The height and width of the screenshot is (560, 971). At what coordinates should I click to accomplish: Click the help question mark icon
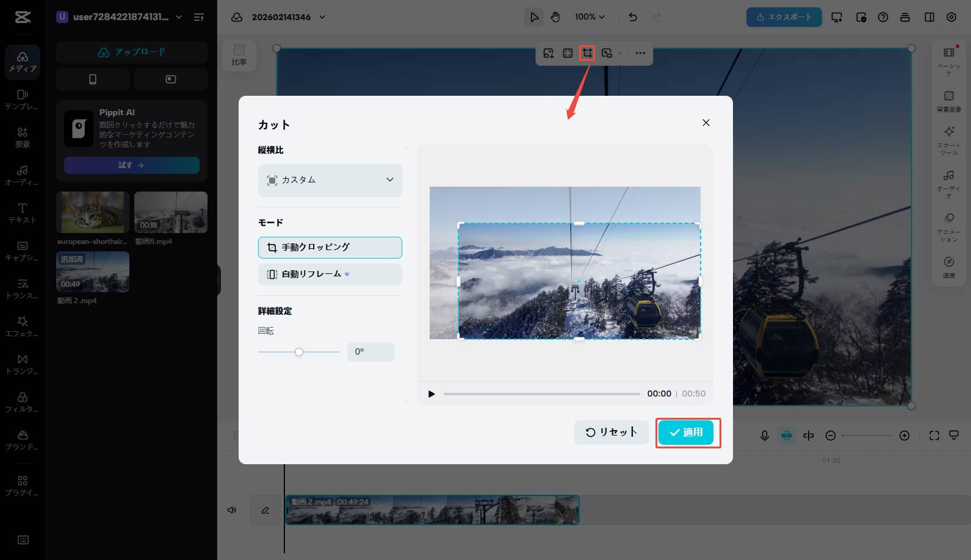[x=883, y=17]
